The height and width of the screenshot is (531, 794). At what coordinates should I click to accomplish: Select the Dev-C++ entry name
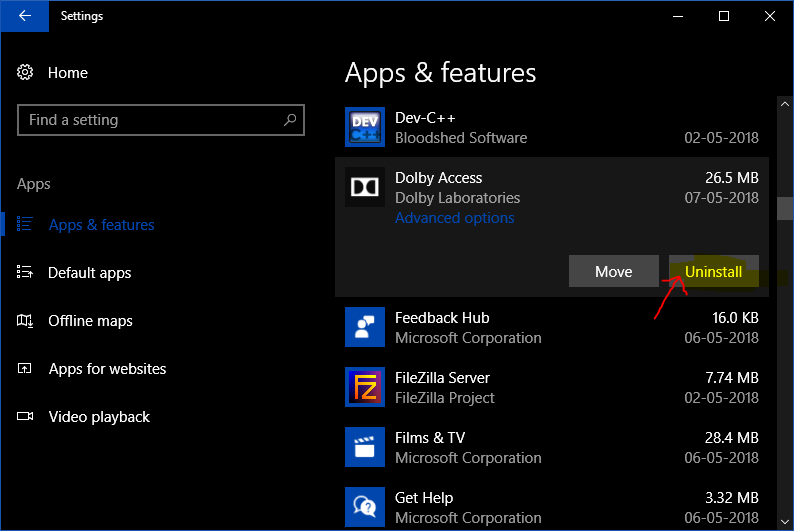click(x=425, y=118)
